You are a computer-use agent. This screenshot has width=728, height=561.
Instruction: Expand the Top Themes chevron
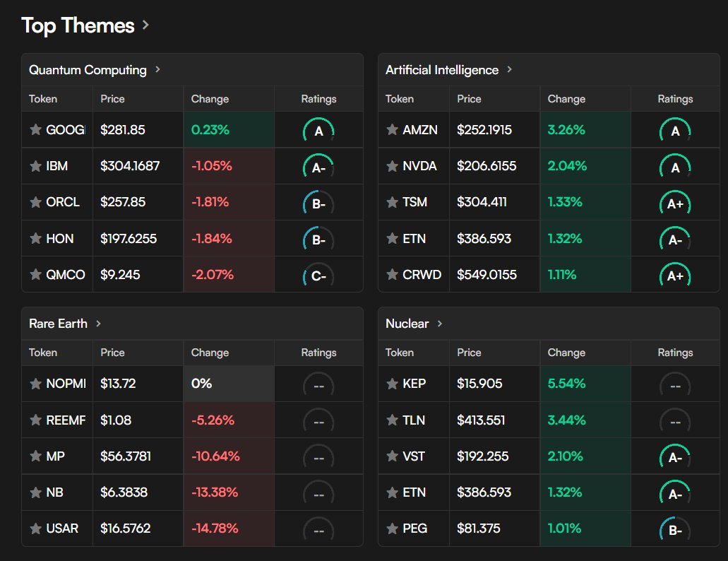146,26
